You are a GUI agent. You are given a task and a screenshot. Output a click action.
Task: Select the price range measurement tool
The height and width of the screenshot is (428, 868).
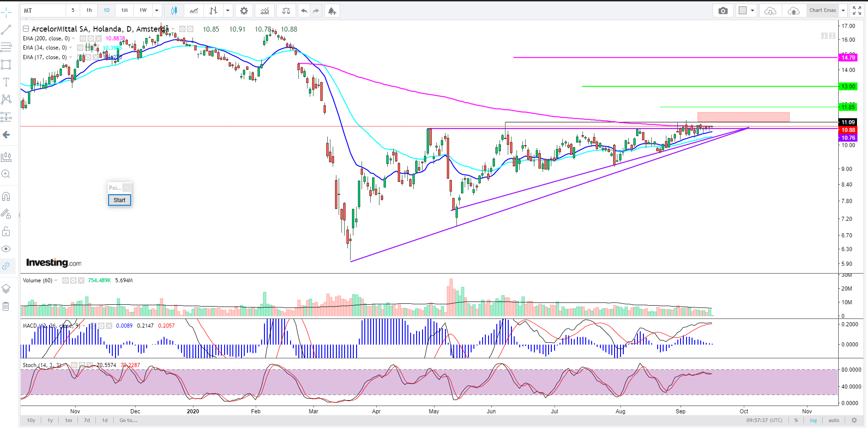tap(6, 117)
